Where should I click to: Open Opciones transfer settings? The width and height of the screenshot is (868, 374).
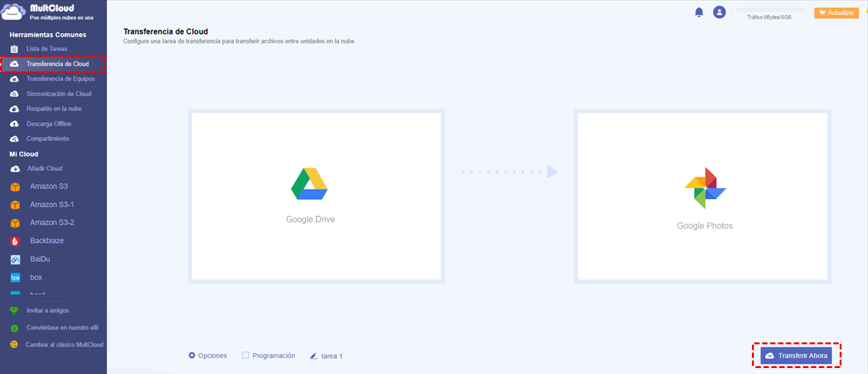click(x=208, y=356)
